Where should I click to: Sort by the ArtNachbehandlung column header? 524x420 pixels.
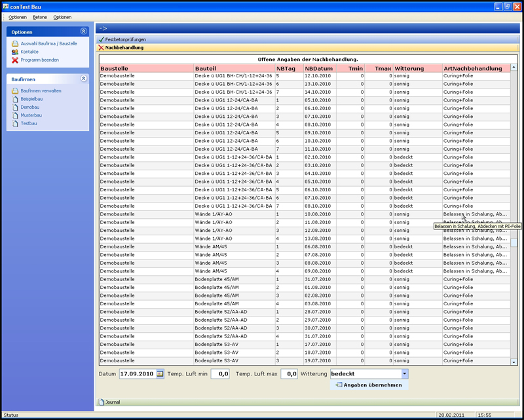(476, 69)
